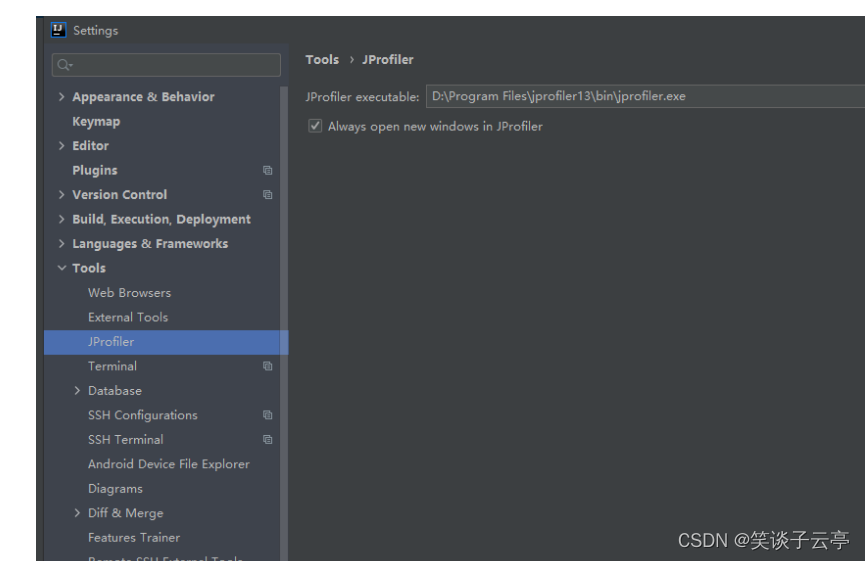Expand the Version Control chevron
The image size is (865, 561).
[61, 195]
